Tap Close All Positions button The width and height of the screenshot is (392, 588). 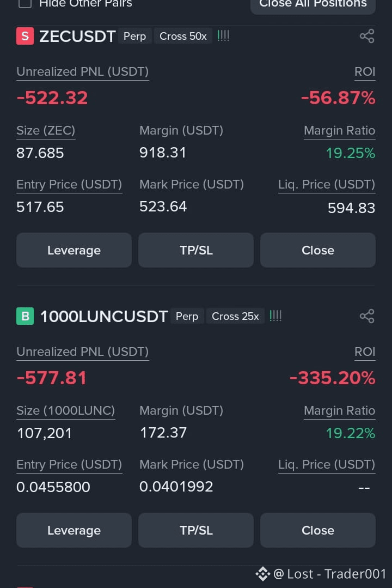click(x=313, y=4)
